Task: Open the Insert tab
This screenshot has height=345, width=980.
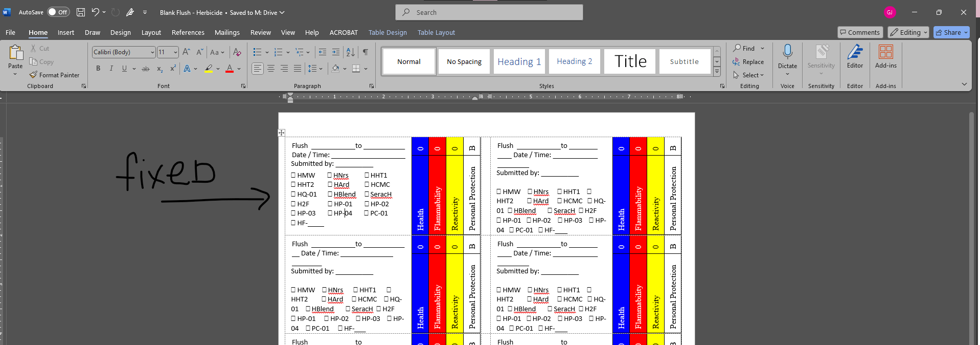Action: pos(66,32)
